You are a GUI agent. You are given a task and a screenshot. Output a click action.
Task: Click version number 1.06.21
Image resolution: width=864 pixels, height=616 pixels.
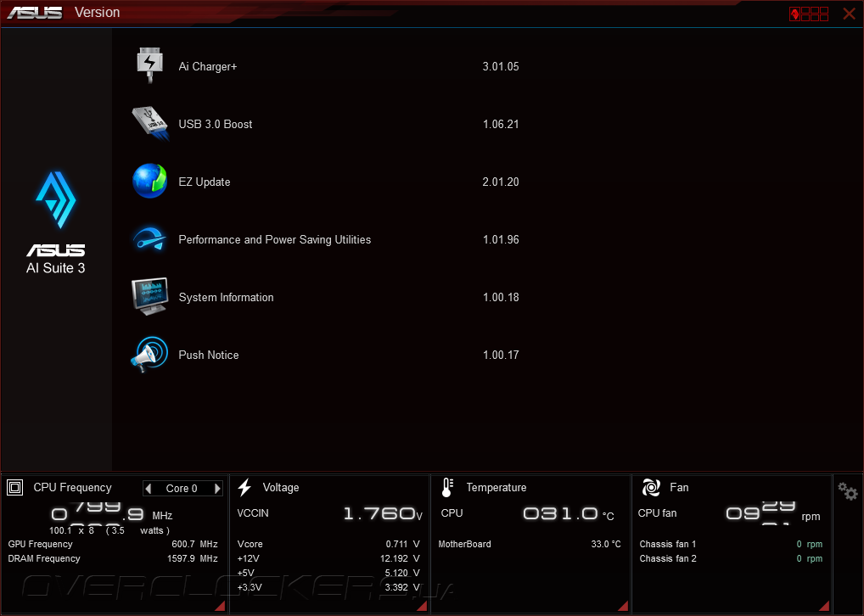click(x=501, y=125)
